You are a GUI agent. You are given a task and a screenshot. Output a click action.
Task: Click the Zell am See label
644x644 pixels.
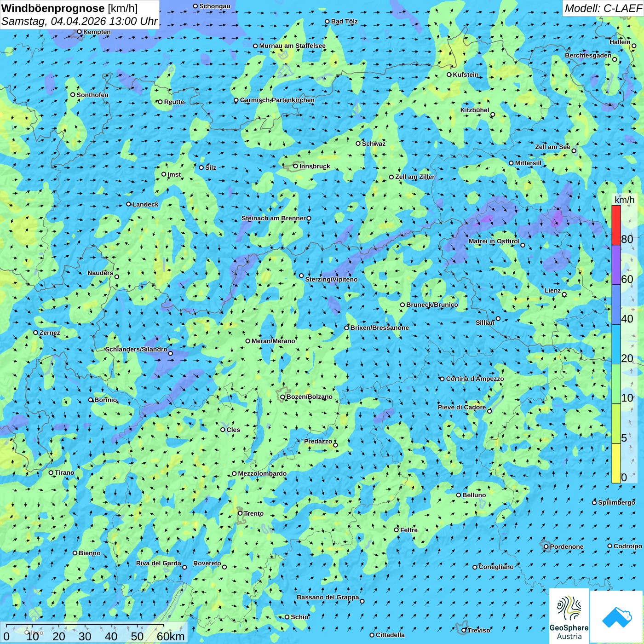pyautogui.click(x=552, y=147)
